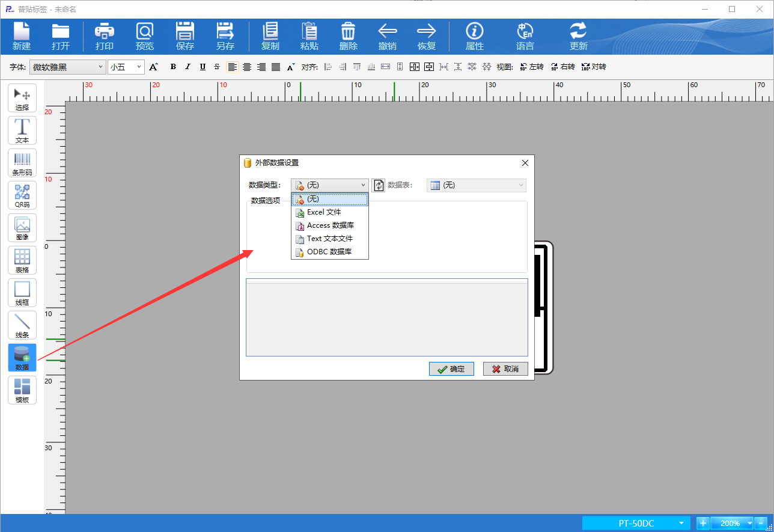Switch 语言 language
Viewport: 774px width, 532px height.
point(525,36)
